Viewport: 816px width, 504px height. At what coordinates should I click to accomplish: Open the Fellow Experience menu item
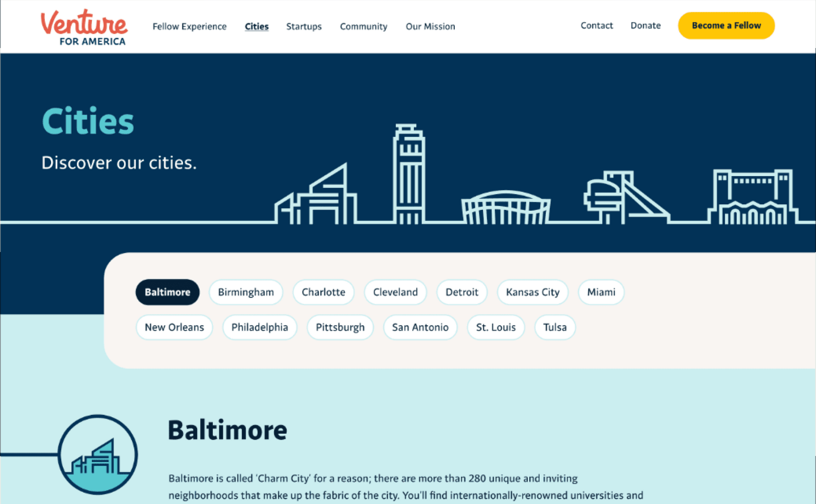point(190,26)
